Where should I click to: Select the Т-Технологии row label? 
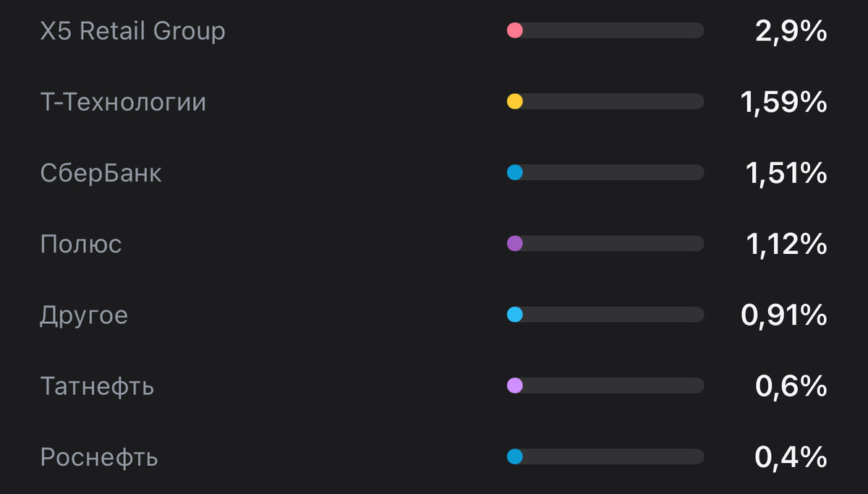[x=123, y=102]
